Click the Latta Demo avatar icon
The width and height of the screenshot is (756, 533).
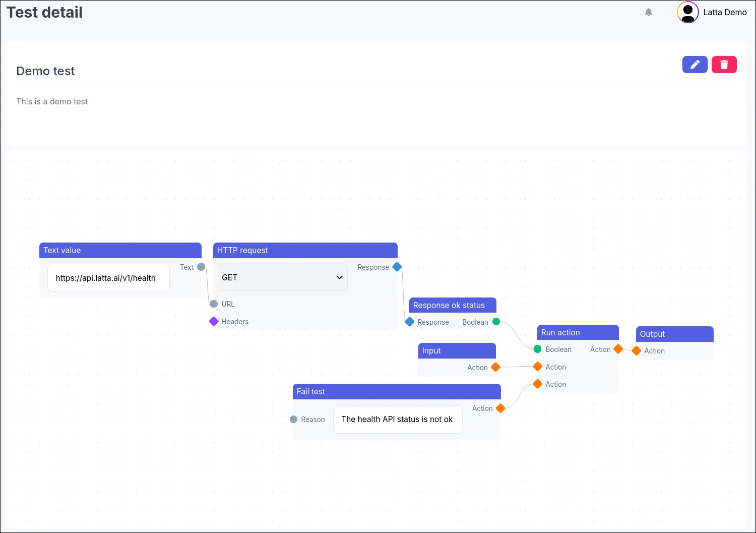click(x=687, y=12)
